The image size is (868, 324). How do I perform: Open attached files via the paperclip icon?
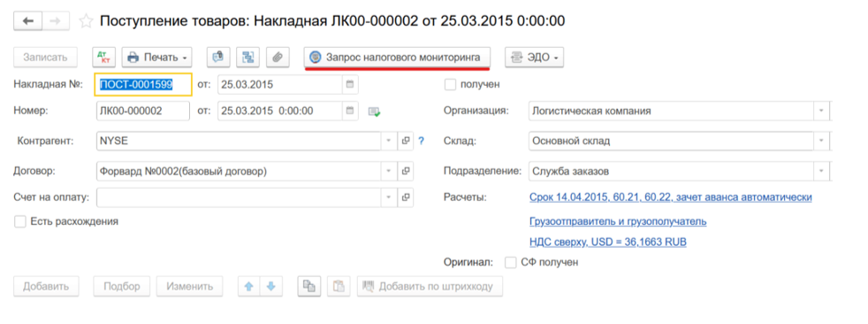(278, 57)
